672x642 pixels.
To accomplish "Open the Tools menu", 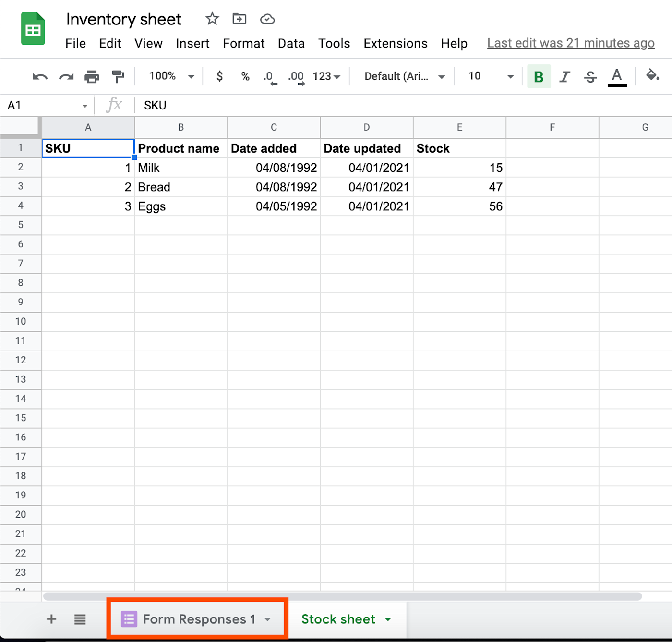I will 334,43.
